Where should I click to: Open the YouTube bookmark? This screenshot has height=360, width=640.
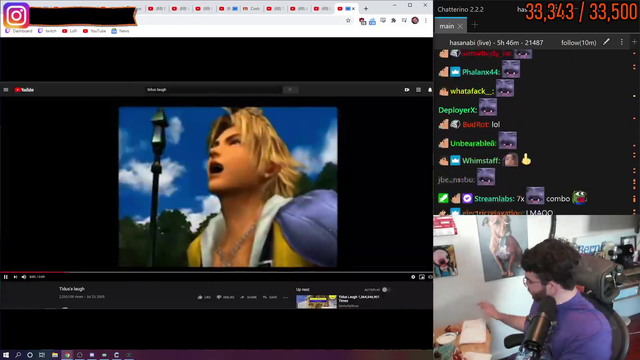(94, 31)
